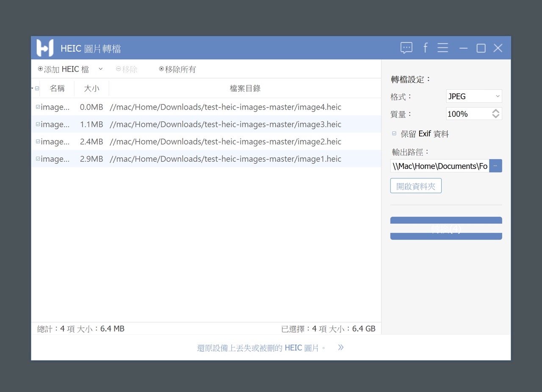Click the double chevron after recovery link
The height and width of the screenshot is (392, 542).
[x=341, y=348]
